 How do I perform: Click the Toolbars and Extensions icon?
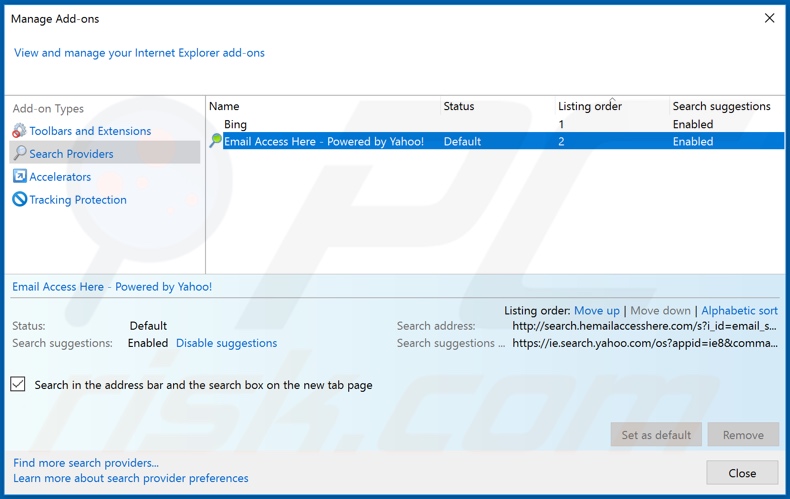coord(19,131)
